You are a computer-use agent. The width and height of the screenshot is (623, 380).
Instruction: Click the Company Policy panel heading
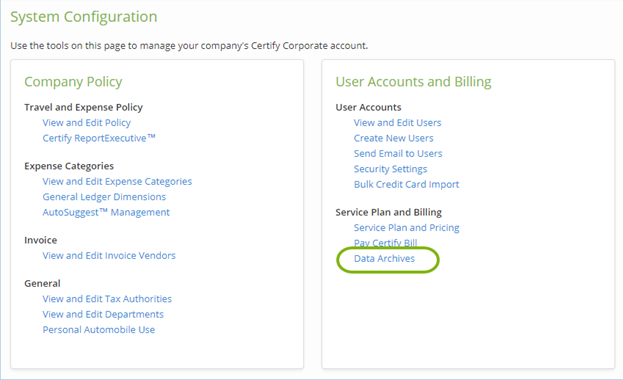pyautogui.click(x=73, y=82)
